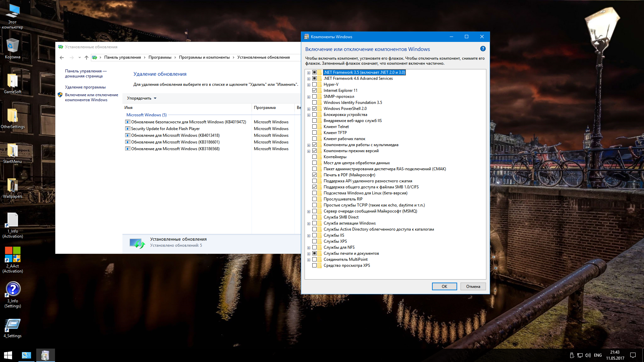Screen dimensions: 644x362
Task: Click the 'Программа' column header
Action: pyautogui.click(x=273, y=108)
